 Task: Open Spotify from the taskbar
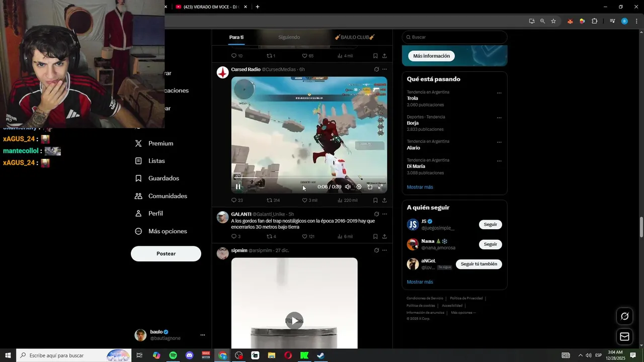click(x=173, y=355)
